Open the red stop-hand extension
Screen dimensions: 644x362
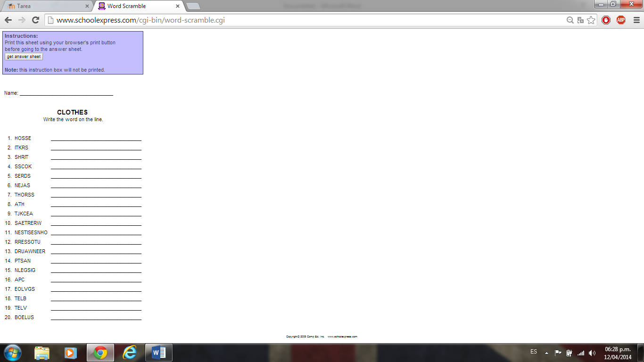(606, 20)
